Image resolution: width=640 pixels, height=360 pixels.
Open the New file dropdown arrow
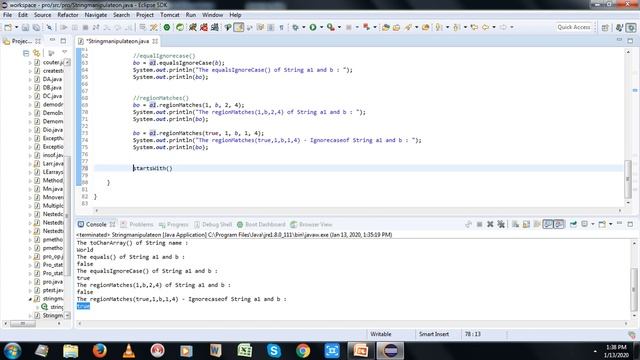(x=16, y=27)
